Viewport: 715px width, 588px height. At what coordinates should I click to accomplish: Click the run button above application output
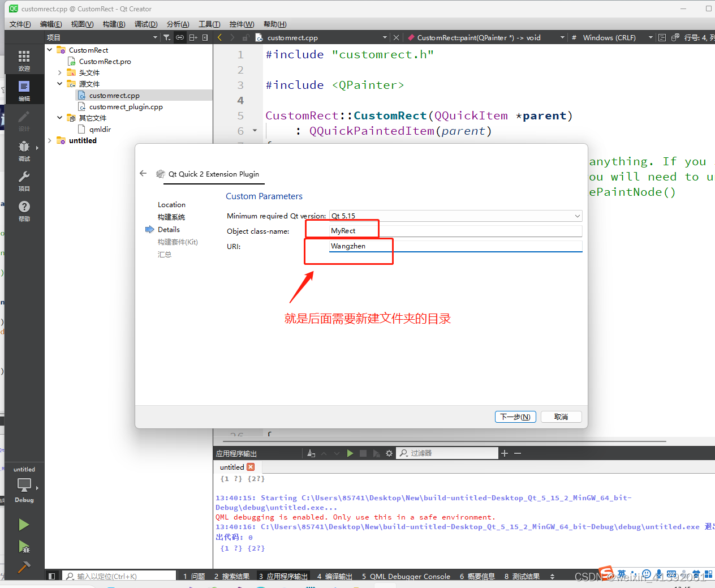pos(350,453)
